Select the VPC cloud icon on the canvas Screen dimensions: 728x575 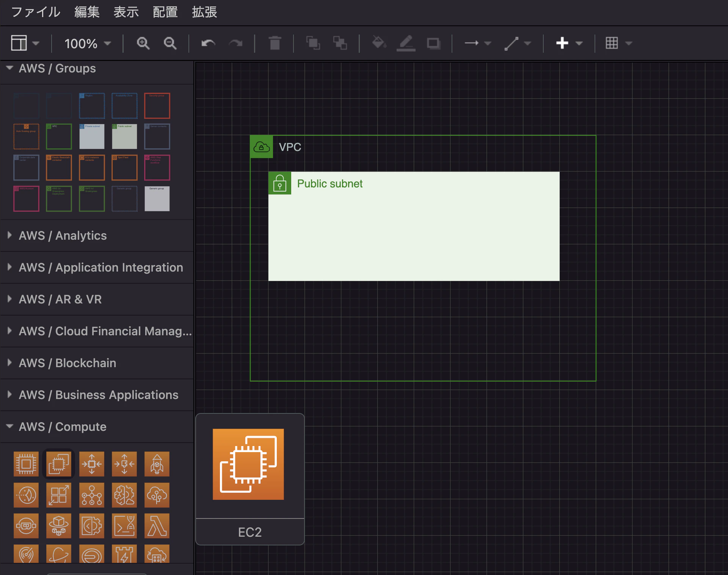(262, 147)
